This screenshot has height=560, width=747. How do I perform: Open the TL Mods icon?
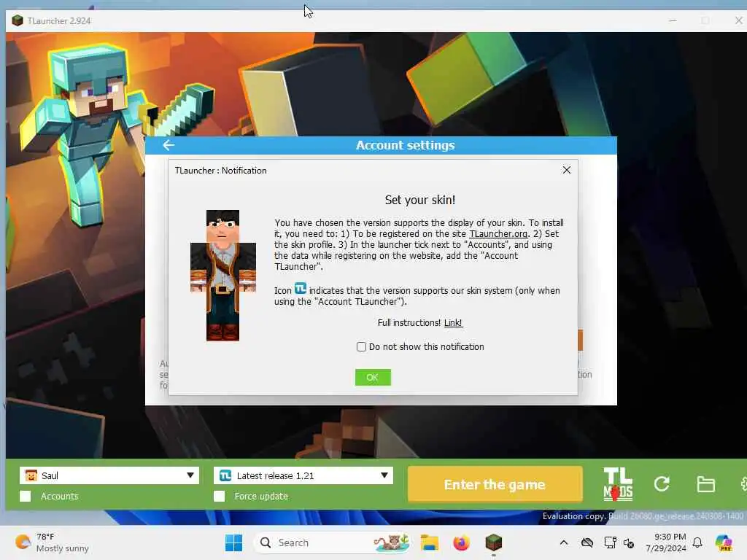tap(618, 484)
